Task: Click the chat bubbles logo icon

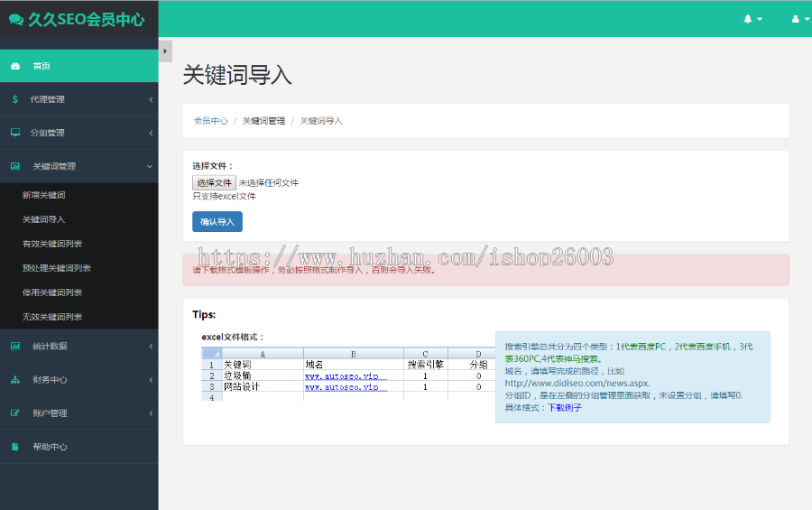Action: [x=16, y=20]
